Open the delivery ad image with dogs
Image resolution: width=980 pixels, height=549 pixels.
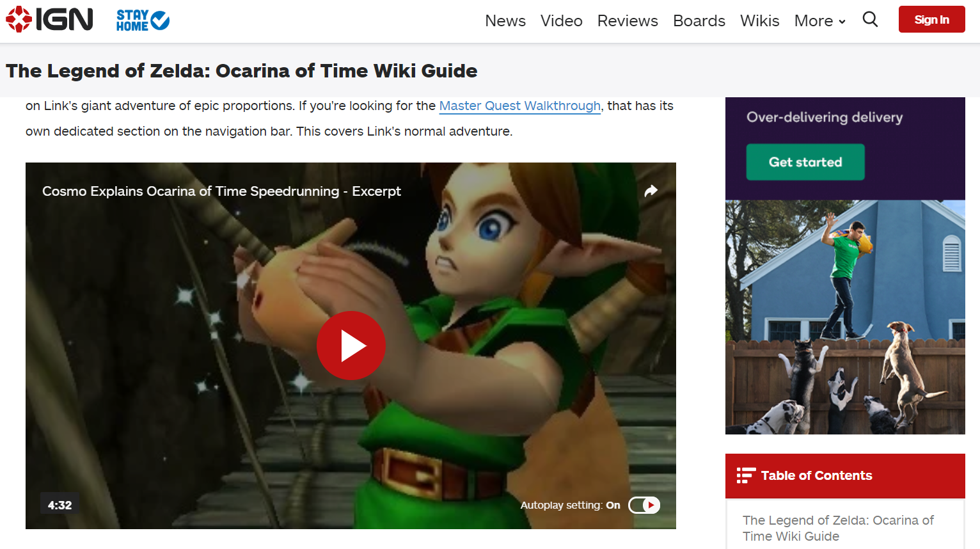click(845, 317)
